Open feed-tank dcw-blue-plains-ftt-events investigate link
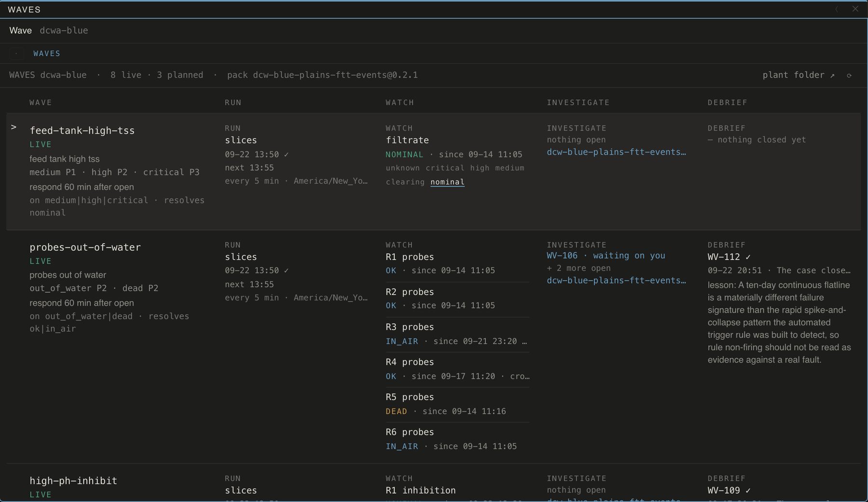The width and height of the screenshot is (868, 502). 616,152
